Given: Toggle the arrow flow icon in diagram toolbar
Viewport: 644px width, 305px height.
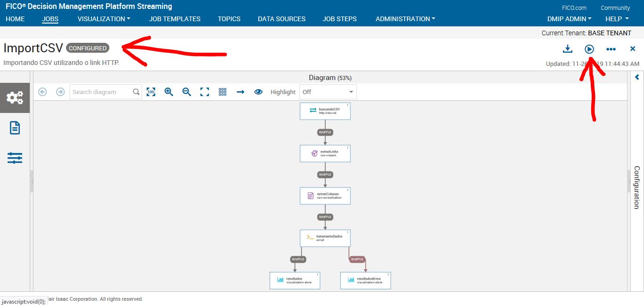Looking at the screenshot, I should [240, 92].
